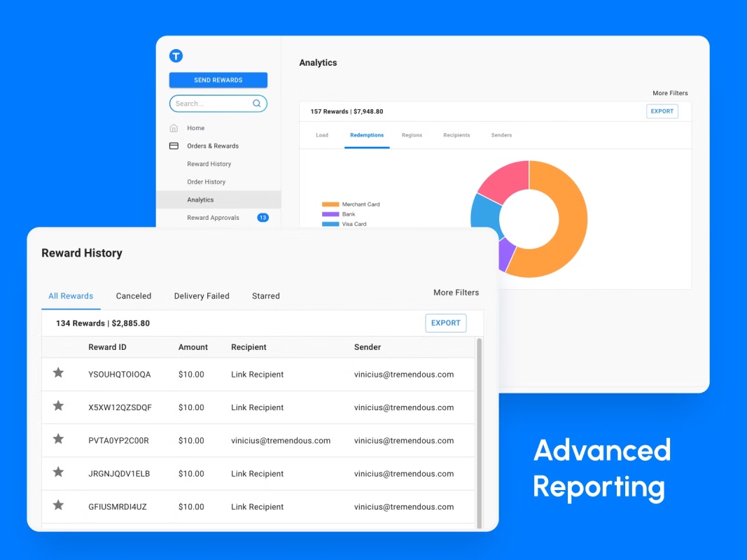Export the Reward History list

[445, 323]
